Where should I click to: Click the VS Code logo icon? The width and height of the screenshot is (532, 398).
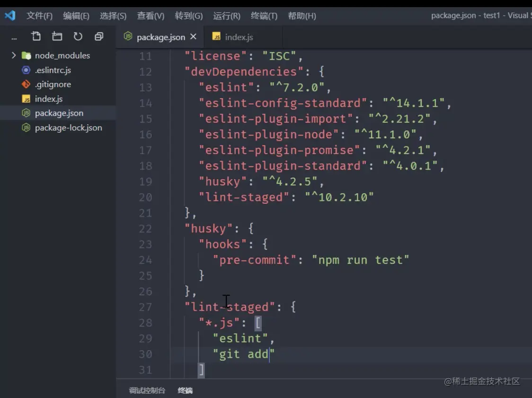point(10,16)
